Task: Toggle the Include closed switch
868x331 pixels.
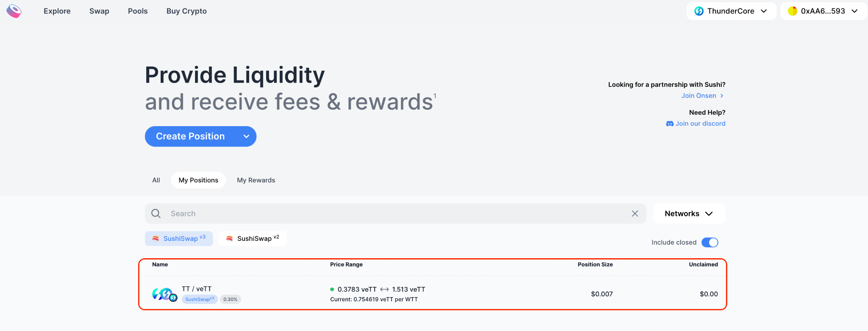Action: click(710, 243)
